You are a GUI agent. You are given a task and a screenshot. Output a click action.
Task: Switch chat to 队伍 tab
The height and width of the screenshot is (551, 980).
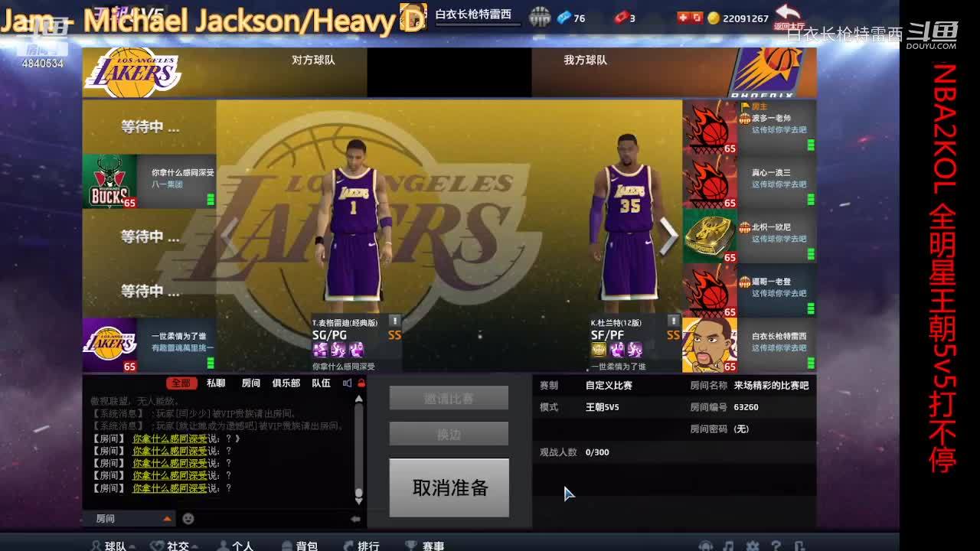click(x=321, y=383)
